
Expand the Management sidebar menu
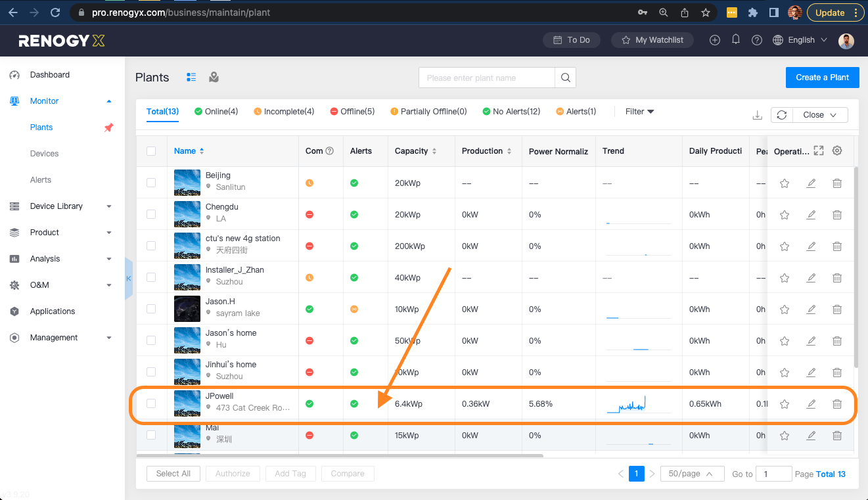109,338
